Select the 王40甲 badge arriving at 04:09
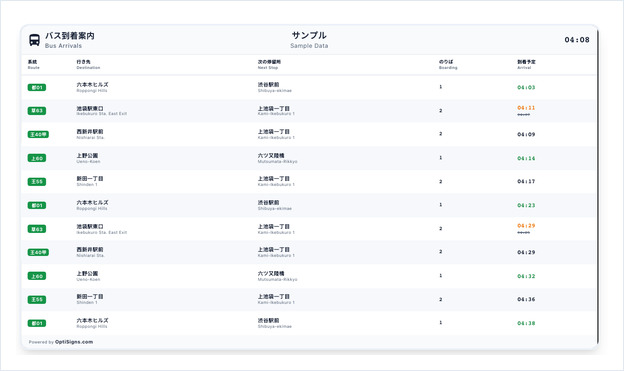 coord(38,135)
